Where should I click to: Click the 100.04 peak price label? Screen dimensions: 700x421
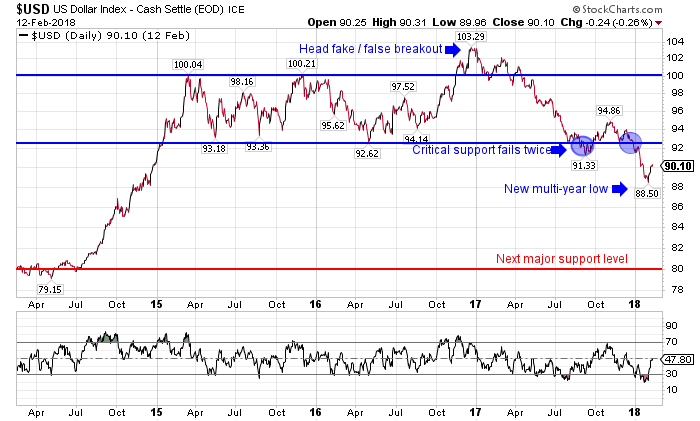tap(188, 65)
